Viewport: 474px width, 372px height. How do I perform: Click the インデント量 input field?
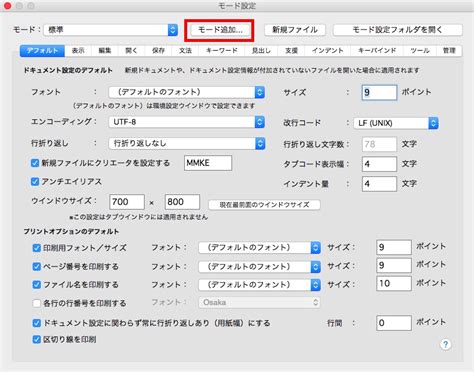[379, 184]
